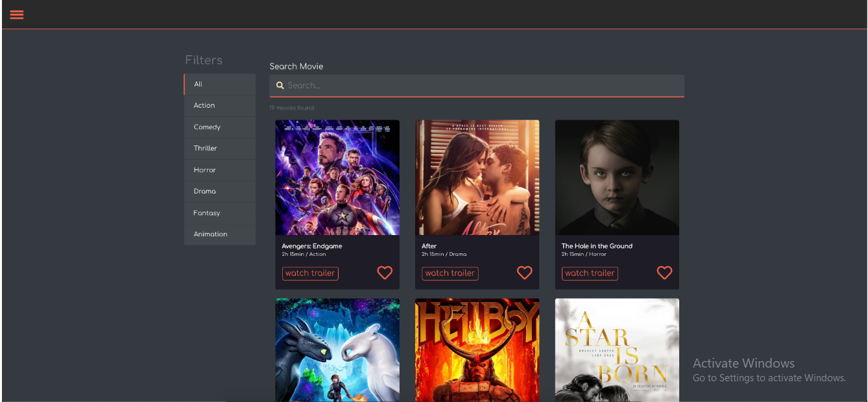
Task: Toggle the heart icon on After
Action: (x=524, y=273)
